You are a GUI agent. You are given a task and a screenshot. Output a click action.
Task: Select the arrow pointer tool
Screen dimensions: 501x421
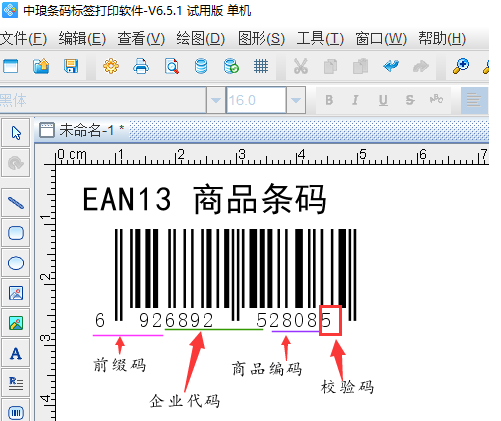(x=16, y=132)
